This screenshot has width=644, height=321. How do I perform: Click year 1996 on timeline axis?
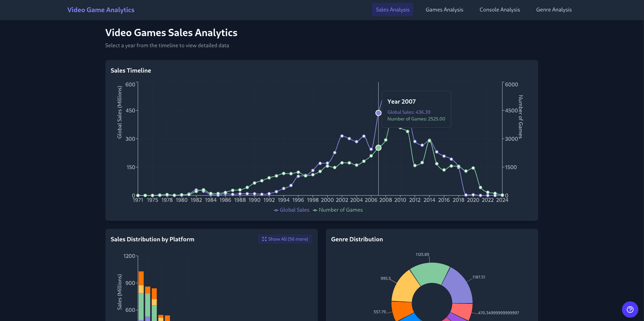(x=298, y=200)
